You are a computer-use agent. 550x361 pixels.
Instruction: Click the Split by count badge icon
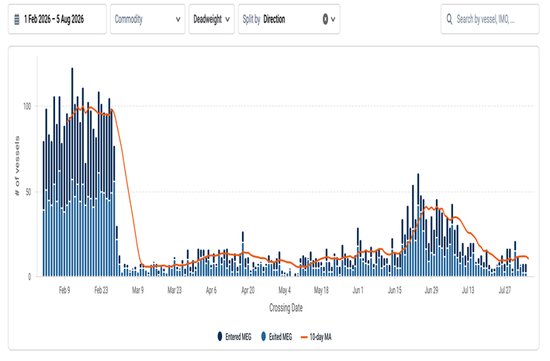tap(325, 19)
